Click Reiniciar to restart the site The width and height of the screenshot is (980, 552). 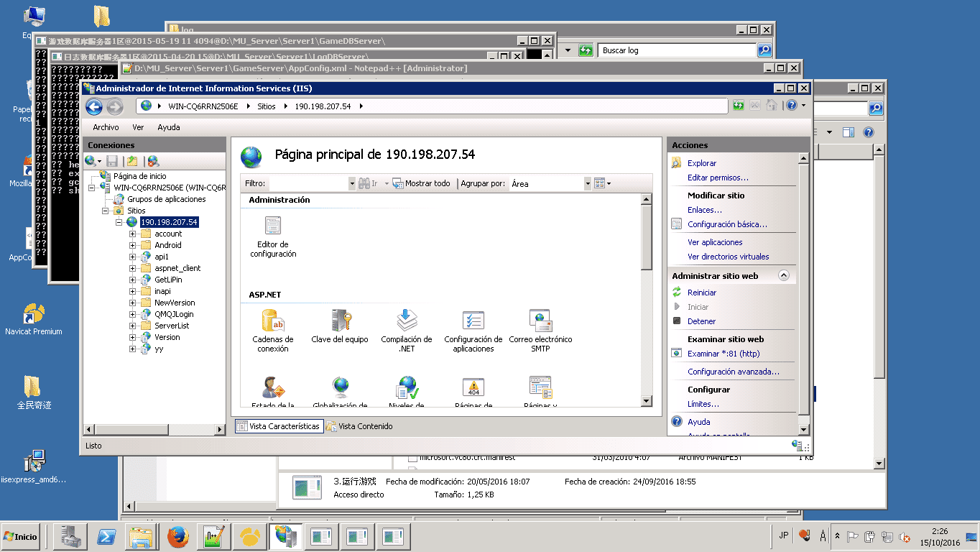[702, 293]
